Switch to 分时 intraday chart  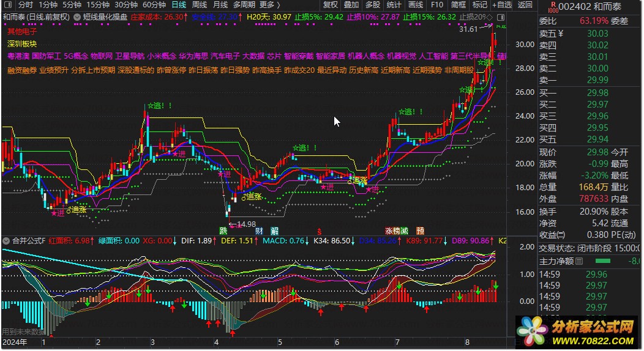point(26,5)
